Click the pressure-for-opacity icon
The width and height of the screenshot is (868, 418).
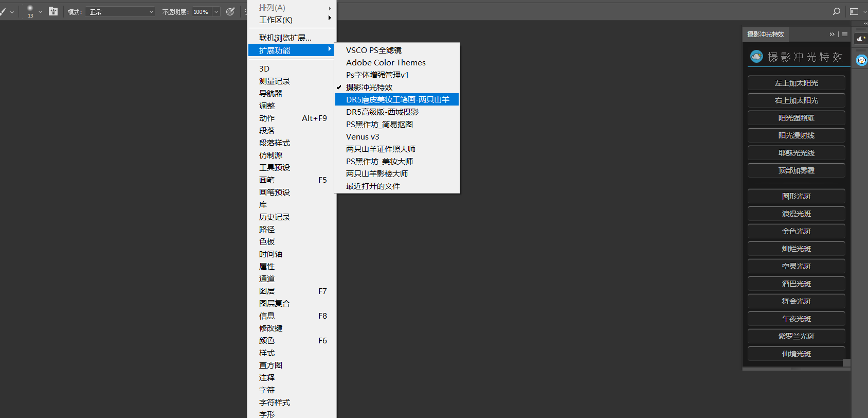(230, 11)
